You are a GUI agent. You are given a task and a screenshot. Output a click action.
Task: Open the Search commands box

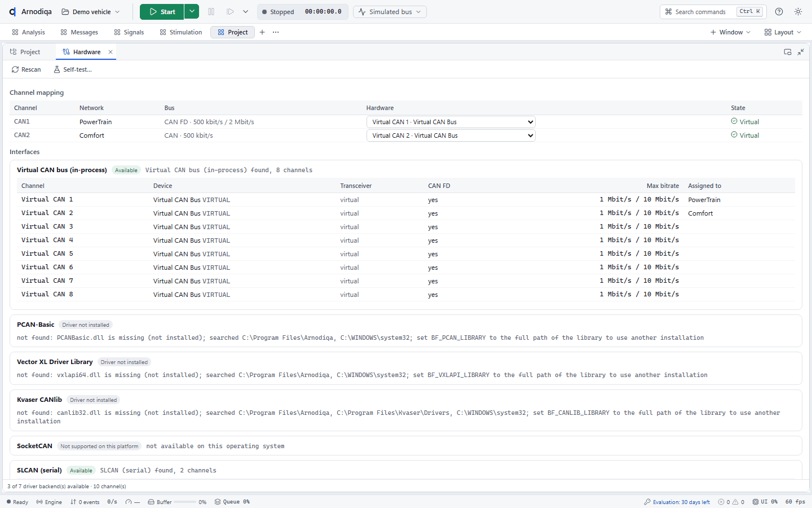click(x=713, y=12)
